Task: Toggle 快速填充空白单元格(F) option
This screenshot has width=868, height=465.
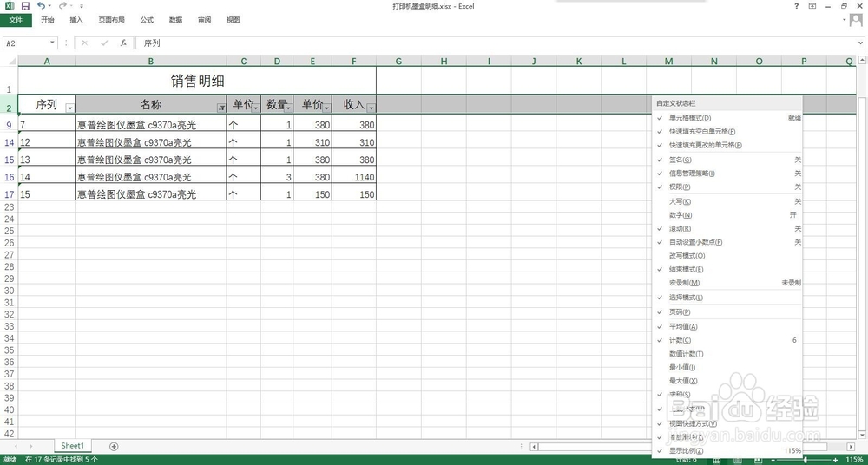Action: coord(727,132)
